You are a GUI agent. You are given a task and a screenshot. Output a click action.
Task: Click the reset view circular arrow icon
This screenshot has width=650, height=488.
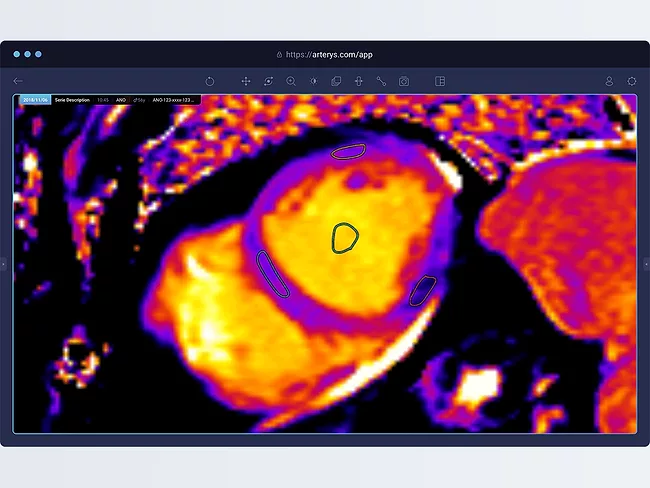(210, 81)
